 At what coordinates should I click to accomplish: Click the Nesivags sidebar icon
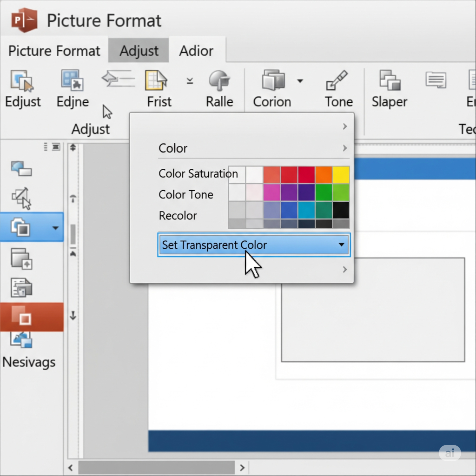point(22,342)
